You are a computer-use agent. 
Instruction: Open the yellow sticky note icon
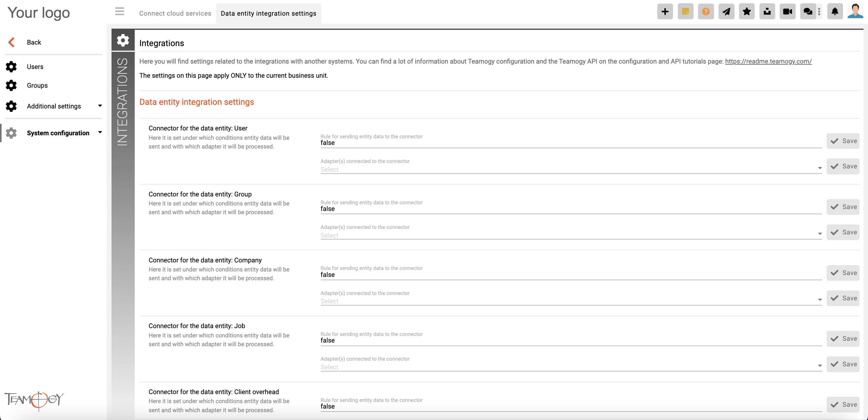coord(685,12)
